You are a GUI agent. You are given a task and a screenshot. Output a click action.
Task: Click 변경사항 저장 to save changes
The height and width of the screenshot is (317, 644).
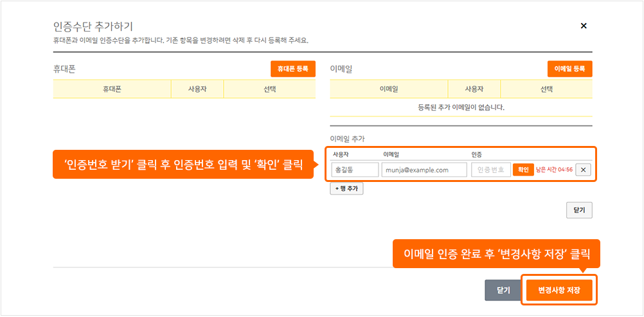(559, 290)
